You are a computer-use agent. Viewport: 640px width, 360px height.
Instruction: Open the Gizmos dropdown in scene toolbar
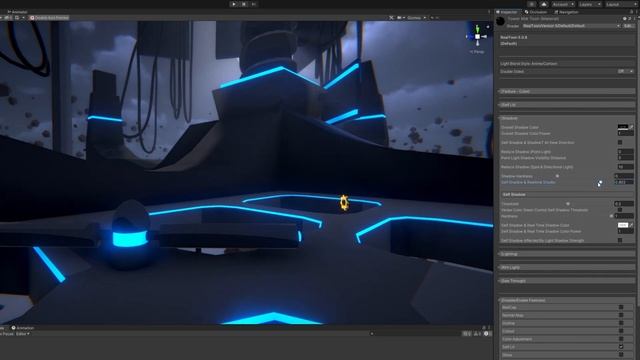click(x=416, y=18)
